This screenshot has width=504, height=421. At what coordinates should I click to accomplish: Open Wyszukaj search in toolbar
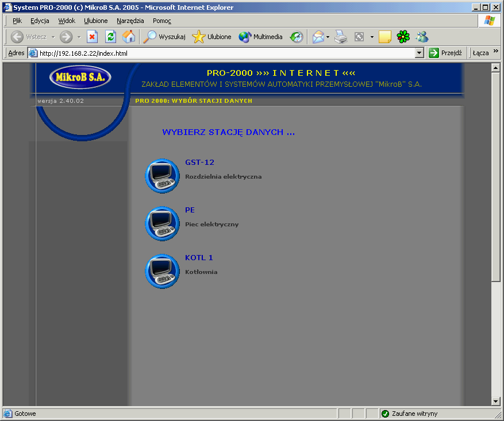[164, 37]
